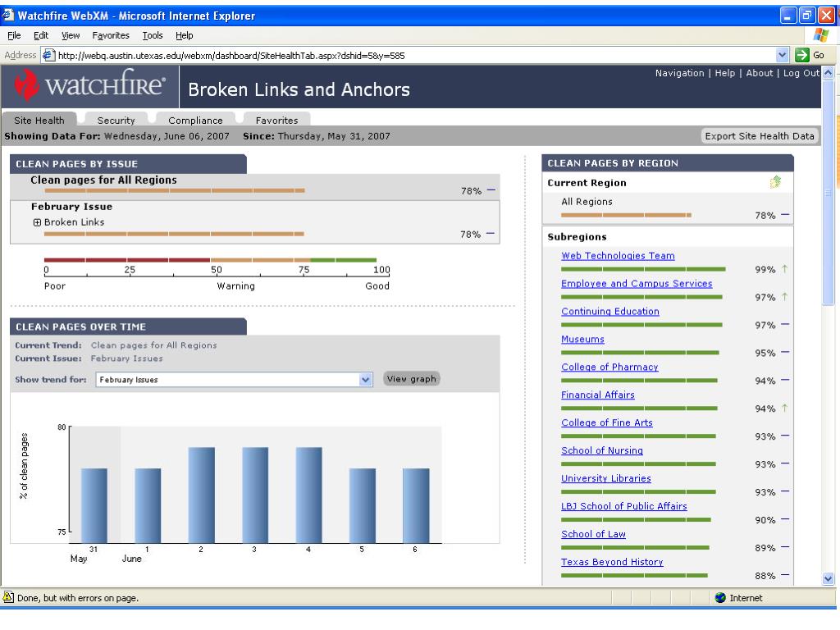Screen dimensions: 840x630
Task: Click the 'Done, but with errors on page.' status
Action: pos(78,598)
